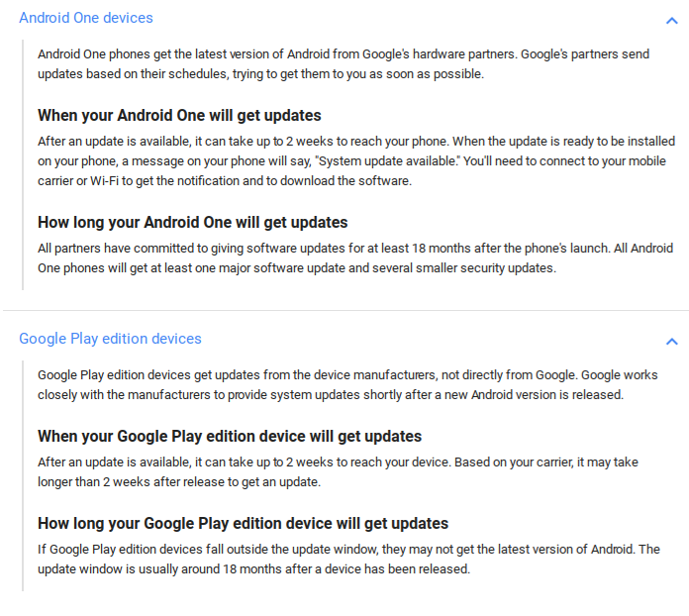Click the horizontal divider between the two sections

pos(344,311)
